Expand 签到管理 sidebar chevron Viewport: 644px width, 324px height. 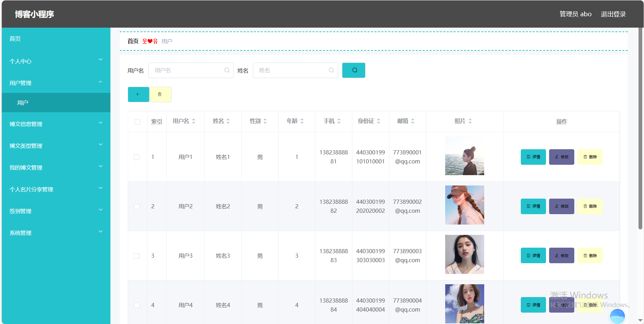click(101, 210)
